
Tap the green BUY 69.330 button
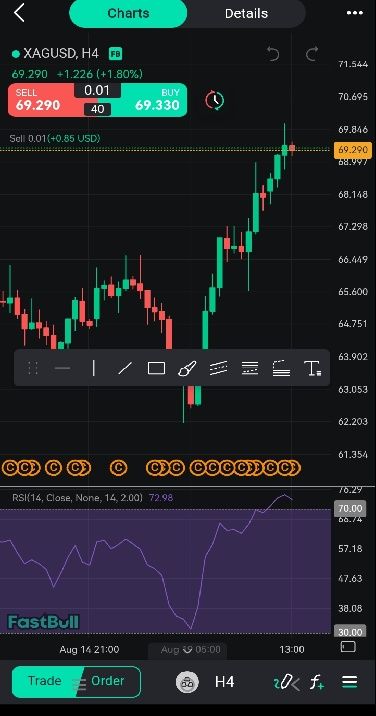[x=155, y=100]
